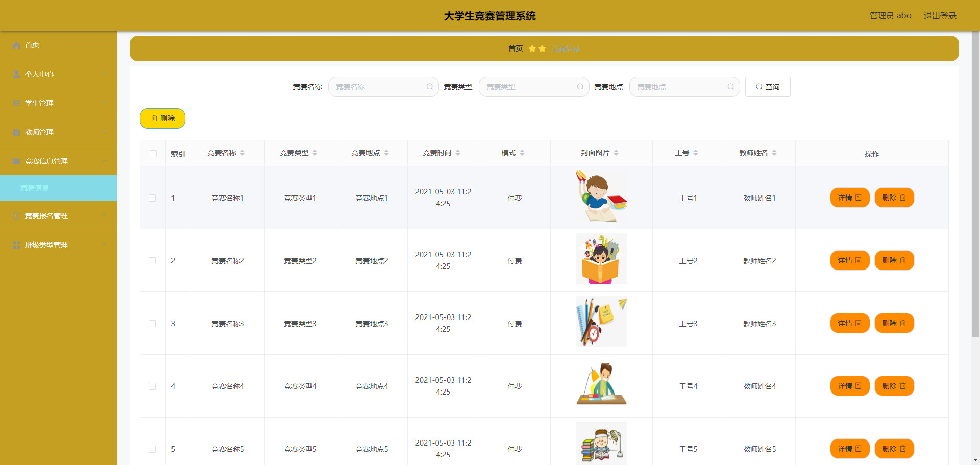Viewport: 980px width, 465px height.
Task: Click the page vertical scrollbar thumb
Action: [975, 184]
